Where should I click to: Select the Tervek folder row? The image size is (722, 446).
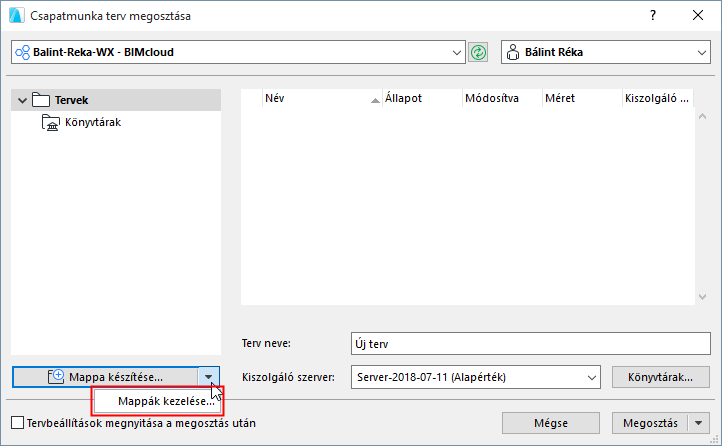coord(116,100)
